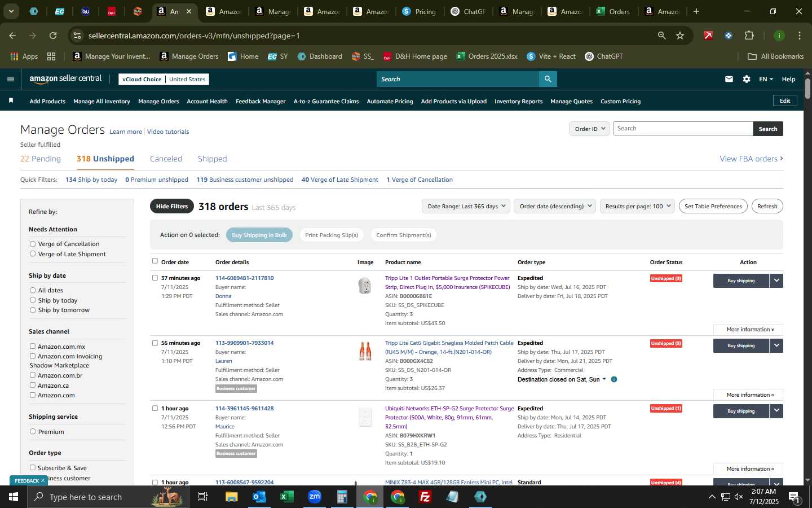The width and height of the screenshot is (812, 508).
Task: Tick checkbox for order 114-6089481-2117810
Action: tap(155, 278)
